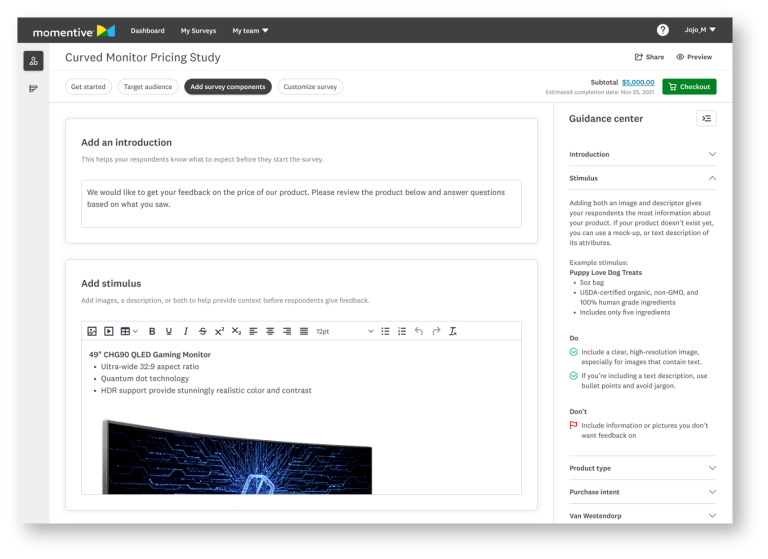
Task: Insert video icon in stimulus toolbar
Action: coord(109,332)
